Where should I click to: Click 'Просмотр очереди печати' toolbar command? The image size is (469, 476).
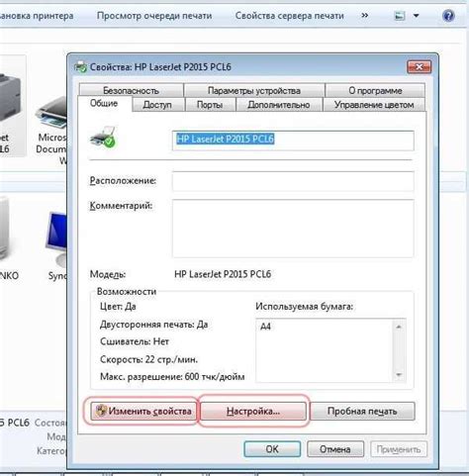pyautogui.click(x=154, y=16)
